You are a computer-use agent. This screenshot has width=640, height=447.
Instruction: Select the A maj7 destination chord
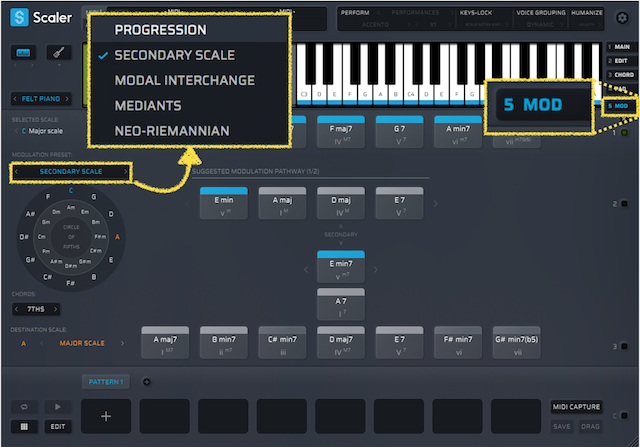[x=165, y=342]
